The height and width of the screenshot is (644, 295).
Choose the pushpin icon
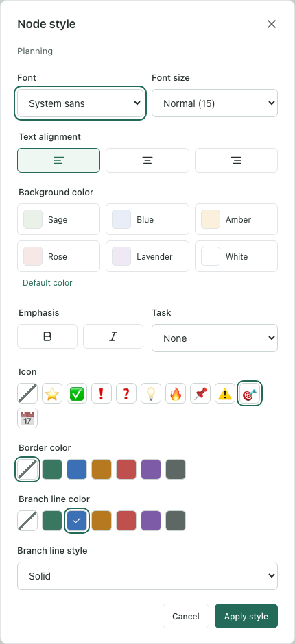pos(200,393)
